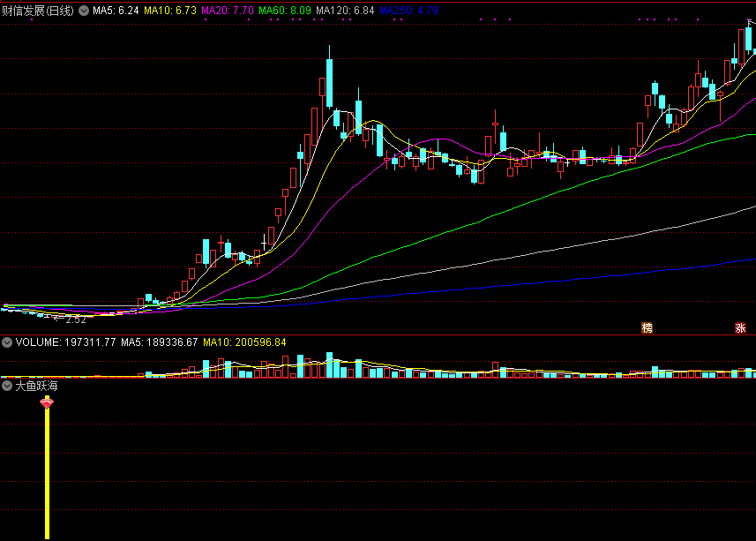Click the MA5: 6.24 label
The image size is (756, 541).
click(116, 11)
